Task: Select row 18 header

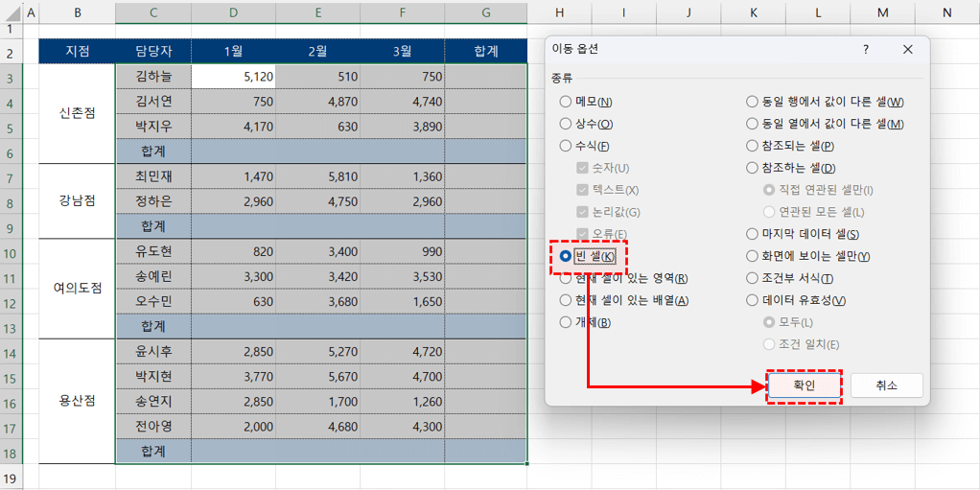Action: coord(11,451)
